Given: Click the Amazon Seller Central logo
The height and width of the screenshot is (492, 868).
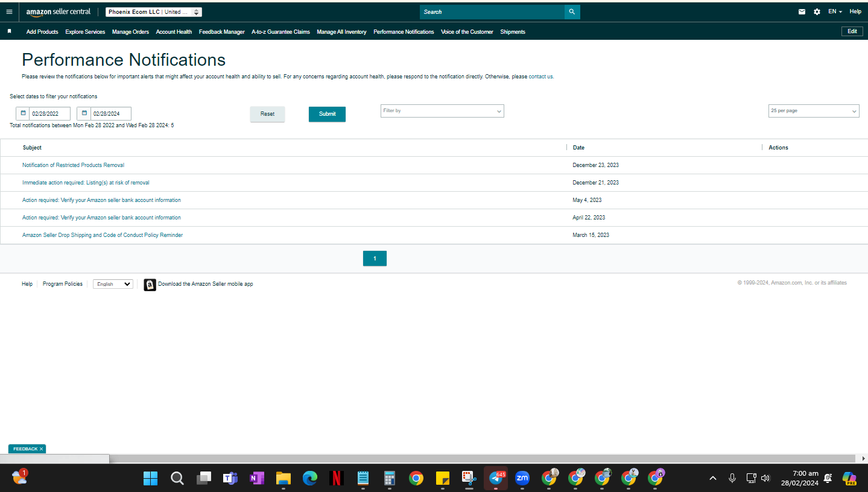Looking at the screenshot, I should pyautogui.click(x=59, y=12).
